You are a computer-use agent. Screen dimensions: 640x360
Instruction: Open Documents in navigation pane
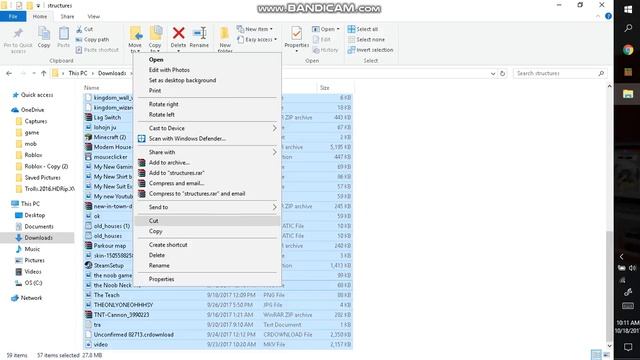tap(39, 227)
